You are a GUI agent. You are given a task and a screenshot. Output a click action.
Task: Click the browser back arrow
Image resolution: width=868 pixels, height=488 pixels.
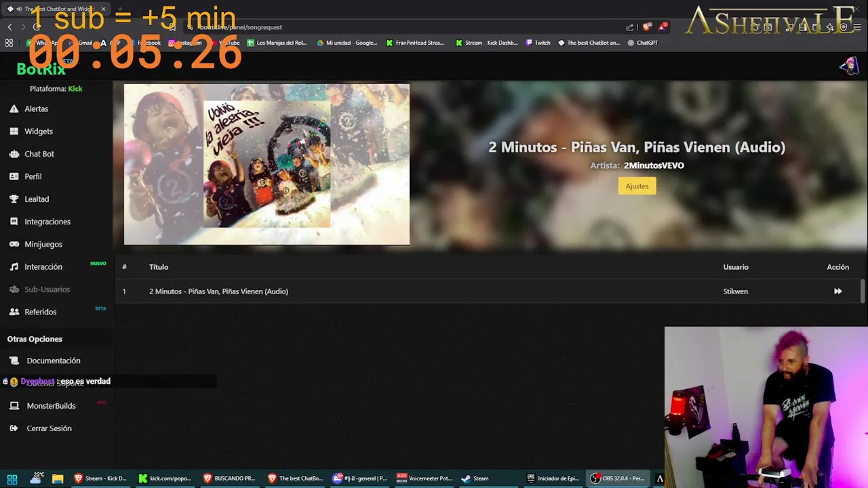[x=9, y=27]
